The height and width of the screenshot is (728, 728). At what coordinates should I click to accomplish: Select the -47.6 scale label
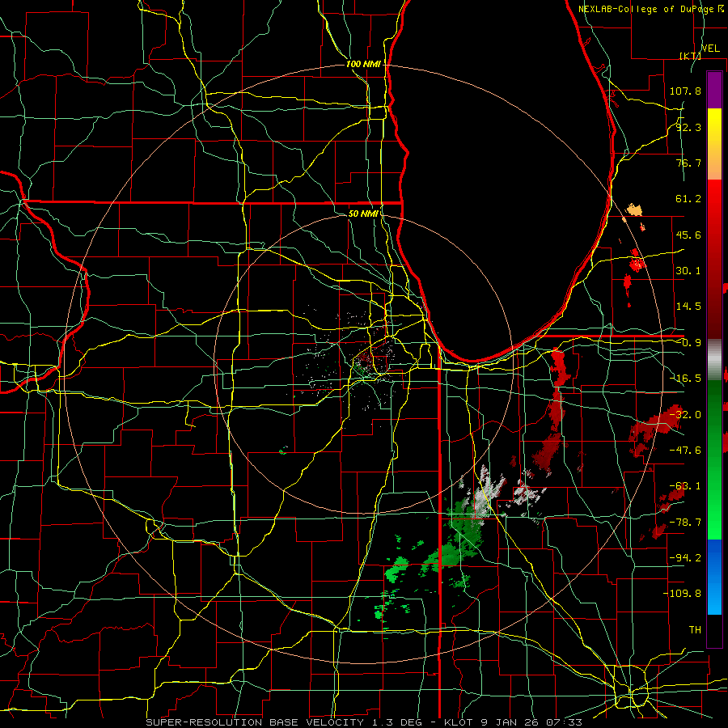[685, 451]
